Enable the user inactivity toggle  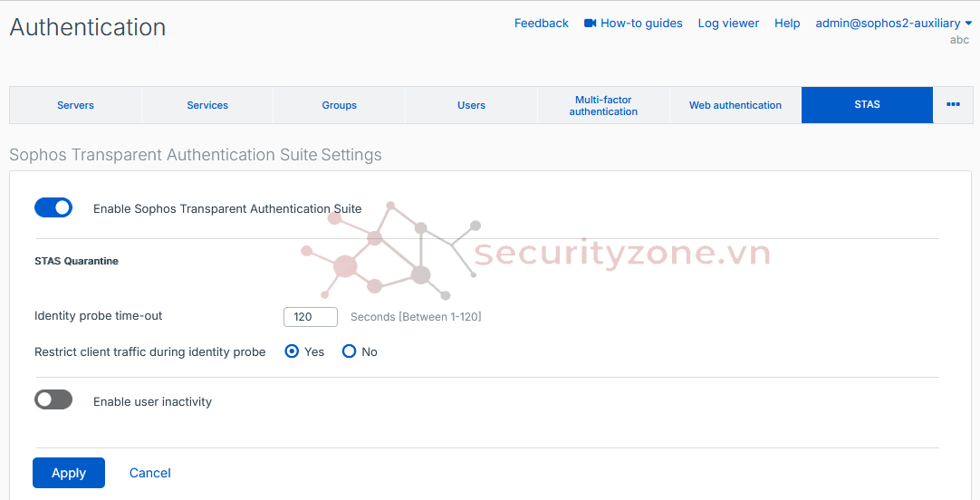[53, 399]
